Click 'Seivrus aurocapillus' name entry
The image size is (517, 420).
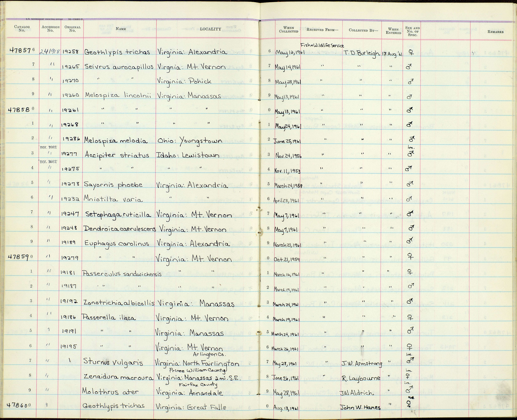tap(119, 66)
